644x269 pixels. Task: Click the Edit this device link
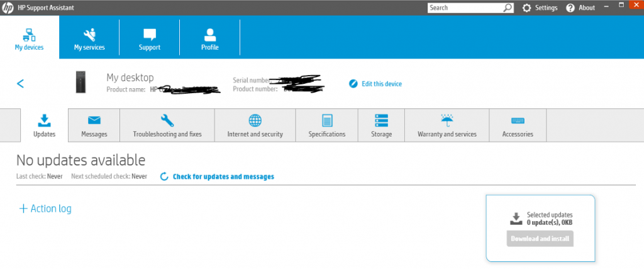coord(375,84)
